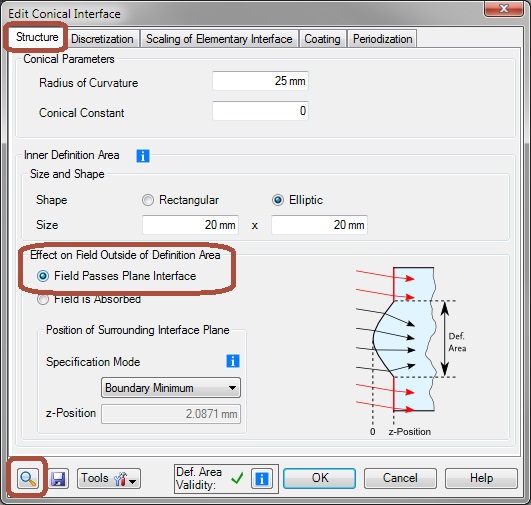Click the Cancel button

[x=400, y=478]
